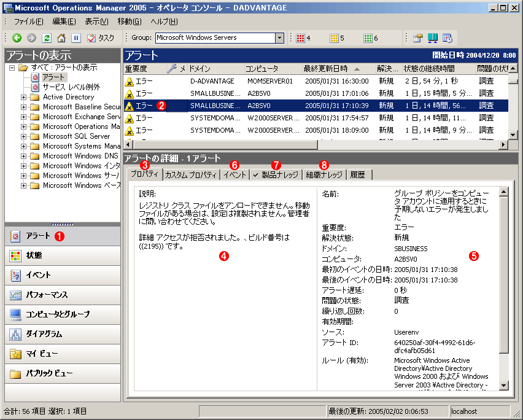
Task: Sort alerts by the ドメイン column header
Action: 216,69
